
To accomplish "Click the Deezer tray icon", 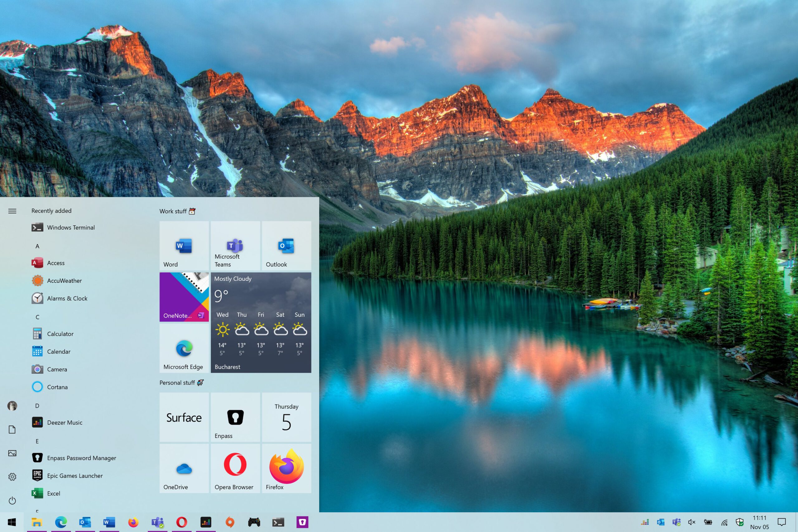I will pos(645,522).
